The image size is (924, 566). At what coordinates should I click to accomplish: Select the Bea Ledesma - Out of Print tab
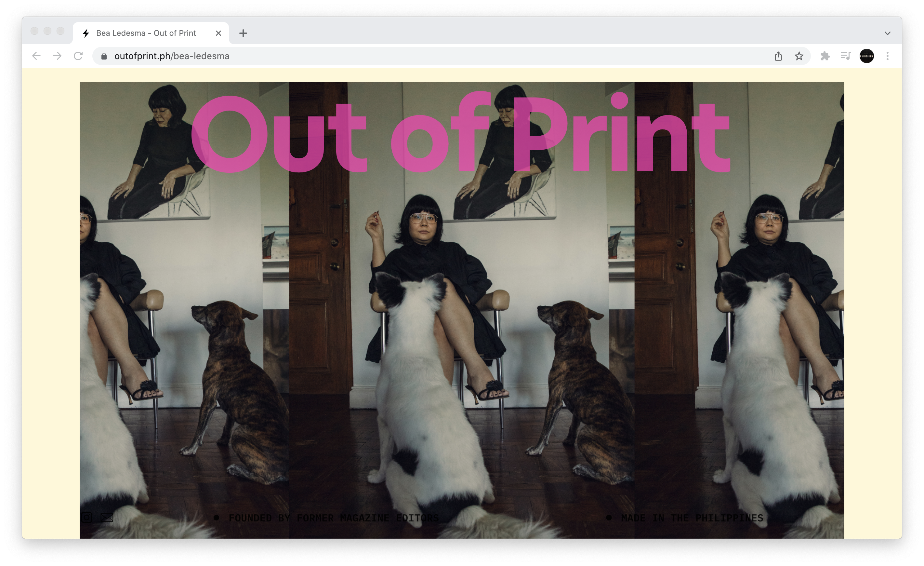click(x=146, y=33)
